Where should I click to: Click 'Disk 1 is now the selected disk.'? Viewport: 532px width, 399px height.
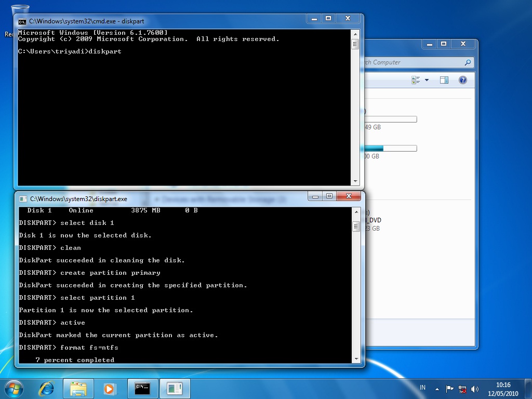(x=85, y=235)
